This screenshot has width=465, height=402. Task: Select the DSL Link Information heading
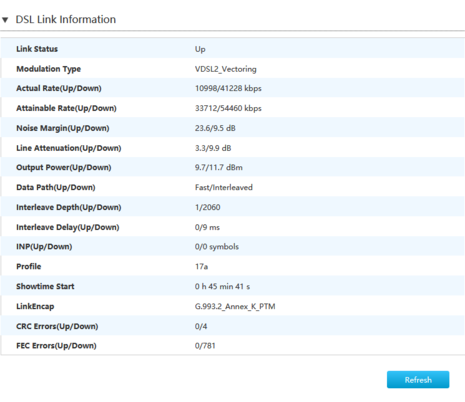click(66, 19)
